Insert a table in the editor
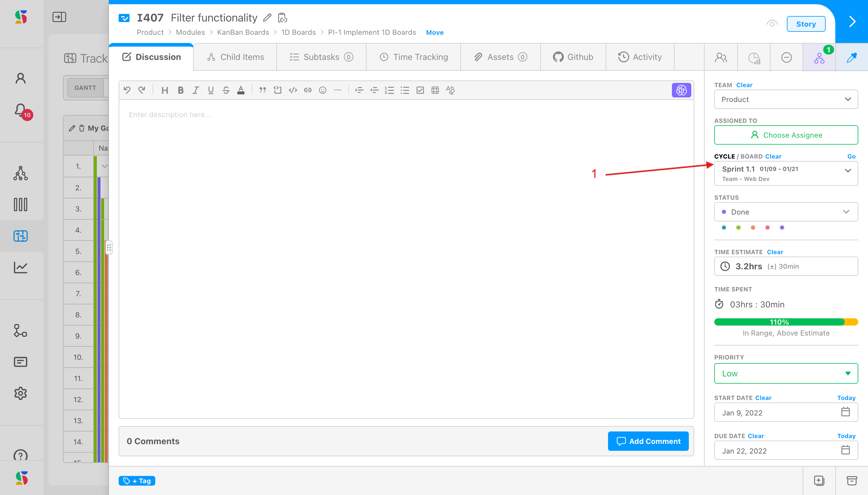Screen dimensions: 868x495 click(435, 90)
